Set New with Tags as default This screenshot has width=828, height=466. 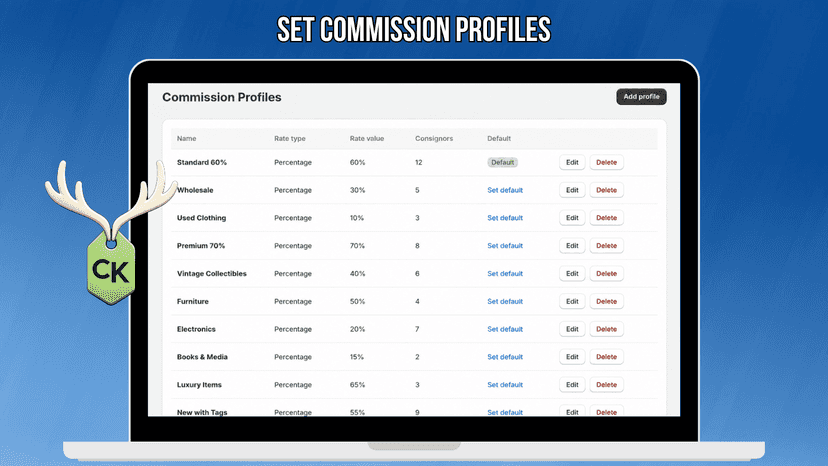[x=505, y=412]
